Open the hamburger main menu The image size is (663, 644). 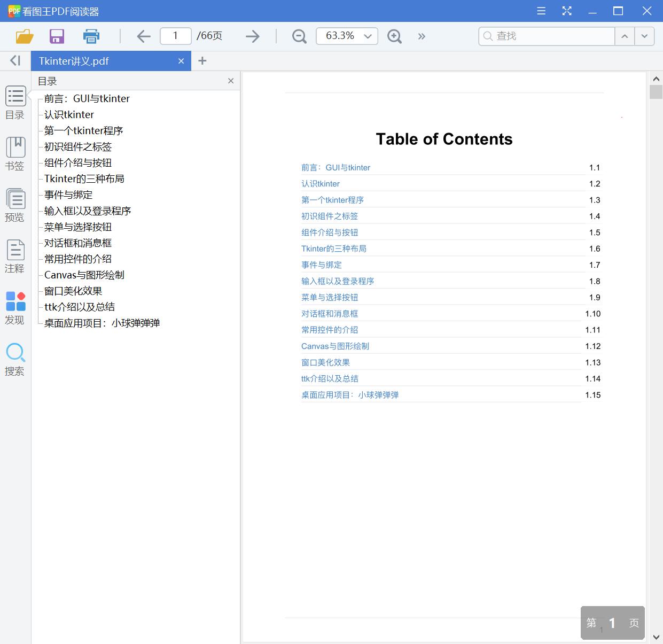[x=541, y=11]
